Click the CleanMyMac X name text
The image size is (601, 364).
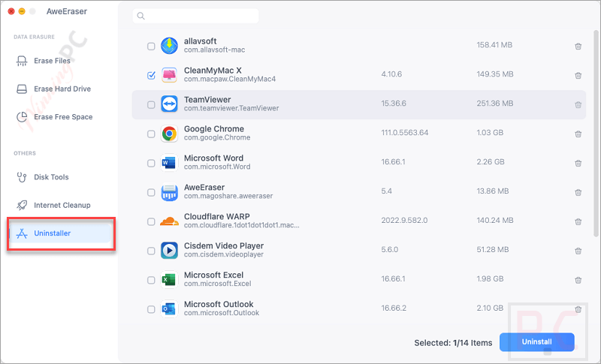click(213, 71)
